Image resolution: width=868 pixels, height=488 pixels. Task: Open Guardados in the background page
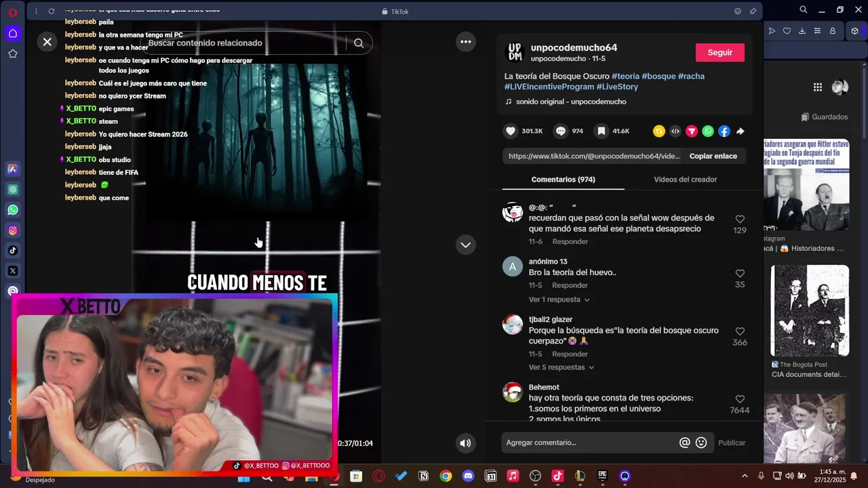coord(825,117)
